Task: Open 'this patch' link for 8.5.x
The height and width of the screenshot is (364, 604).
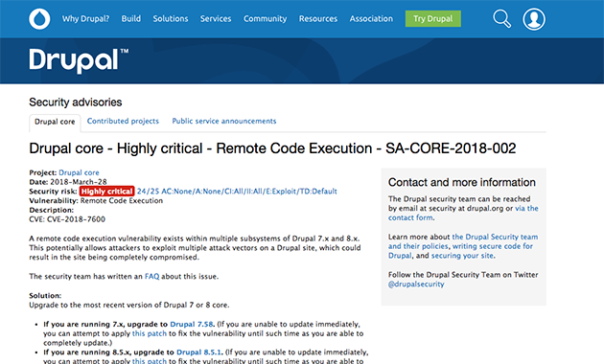Action: click(150, 361)
